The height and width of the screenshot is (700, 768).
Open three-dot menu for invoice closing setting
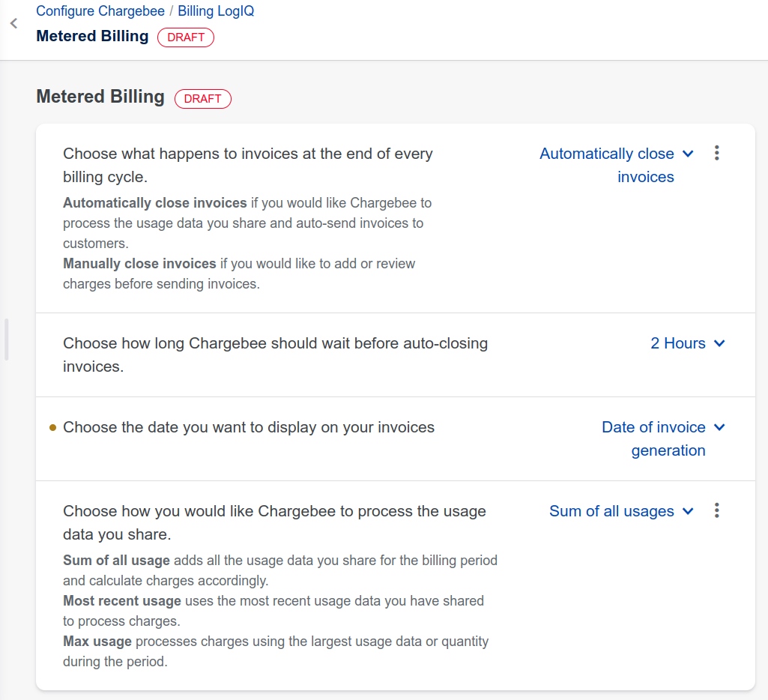pos(717,153)
